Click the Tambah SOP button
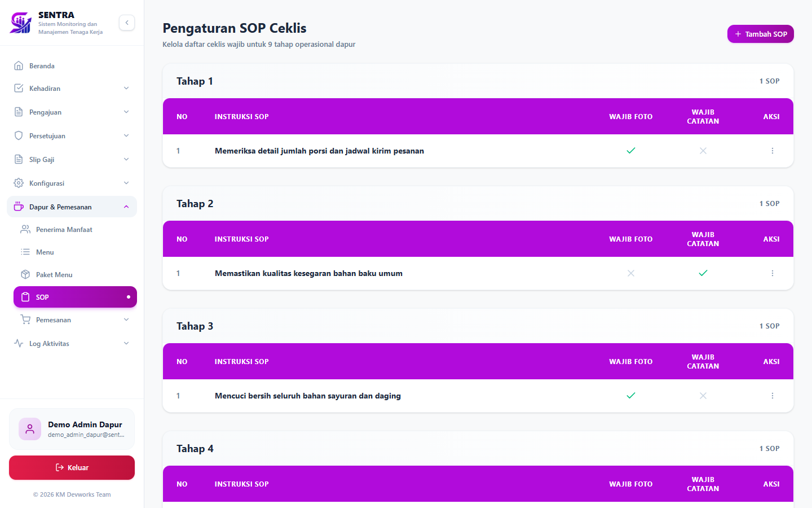Viewport: 812px width, 508px height. [x=760, y=34]
